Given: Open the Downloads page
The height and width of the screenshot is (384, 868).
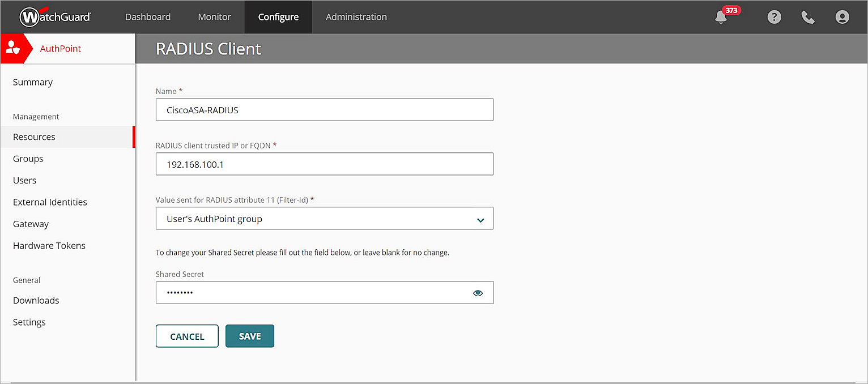Looking at the screenshot, I should [36, 300].
